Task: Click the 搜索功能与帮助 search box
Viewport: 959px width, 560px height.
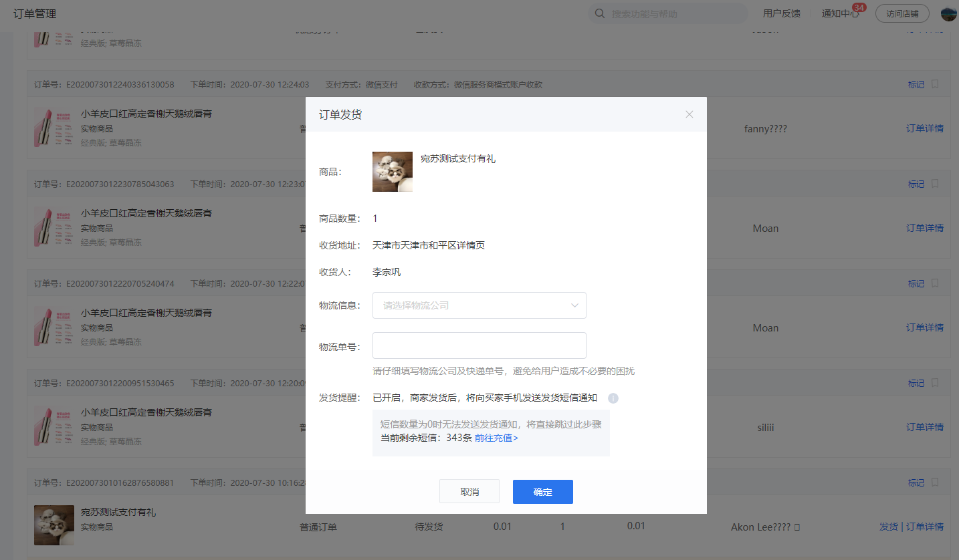Action: click(x=668, y=13)
